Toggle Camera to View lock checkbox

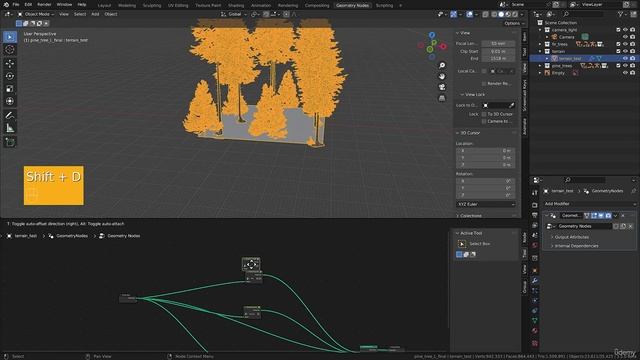point(484,121)
